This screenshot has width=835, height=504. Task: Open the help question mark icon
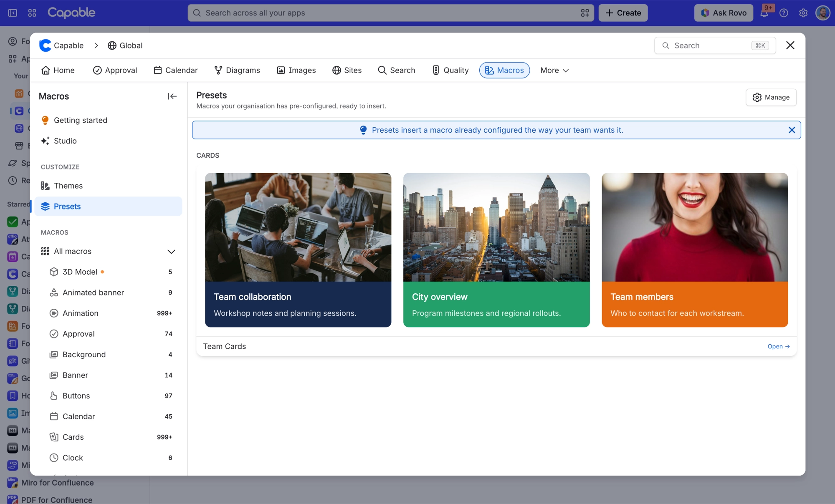[784, 13]
